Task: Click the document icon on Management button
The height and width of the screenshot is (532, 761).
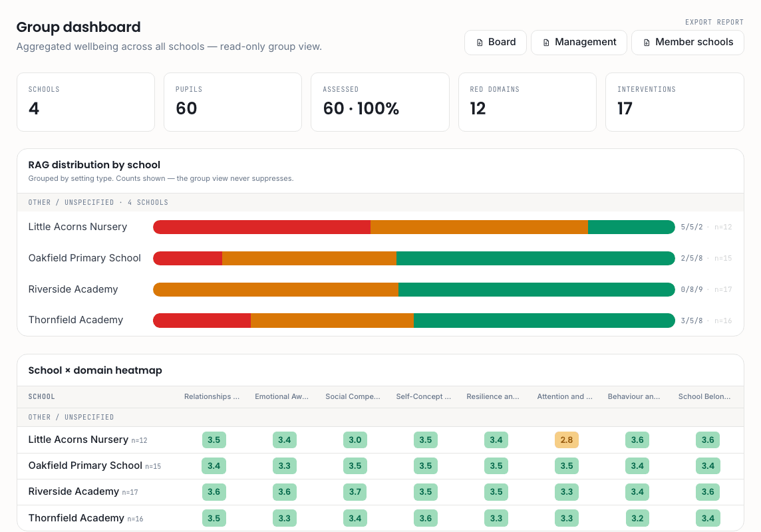Action: coord(546,43)
